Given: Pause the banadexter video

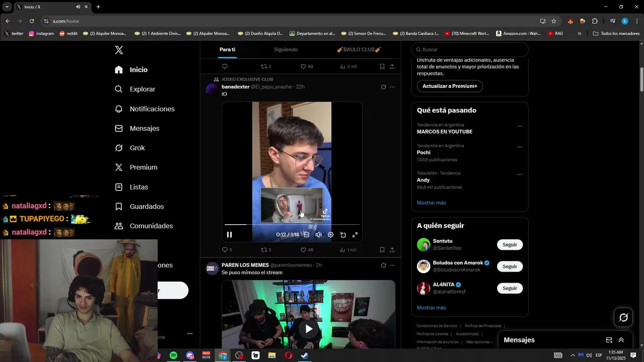Looking at the screenshot, I should (229, 235).
